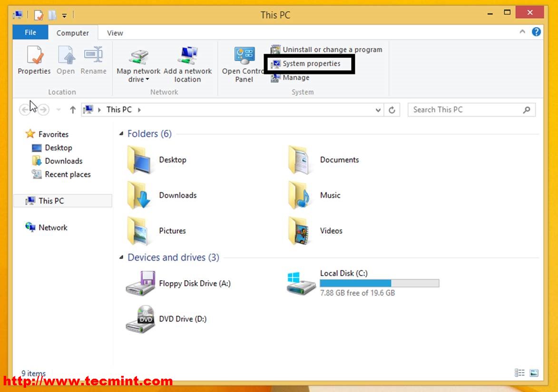Image resolution: width=558 pixels, height=392 pixels.
Task: Click the Local Disk usage bar
Action: (379, 283)
